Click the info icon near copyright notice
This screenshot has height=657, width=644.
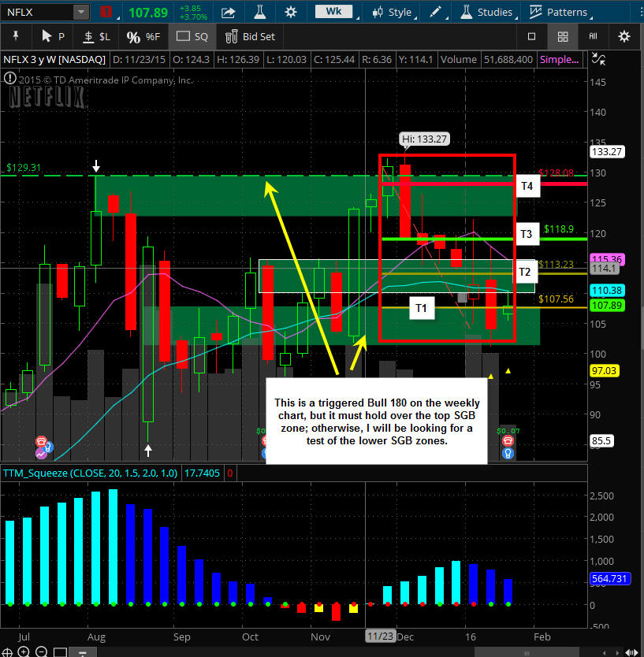point(10,78)
